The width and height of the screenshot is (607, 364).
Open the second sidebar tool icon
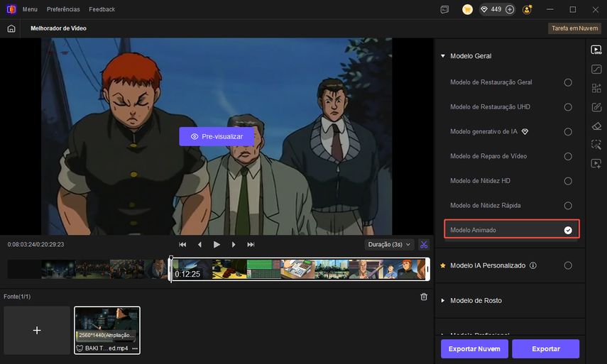[x=596, y=70]
